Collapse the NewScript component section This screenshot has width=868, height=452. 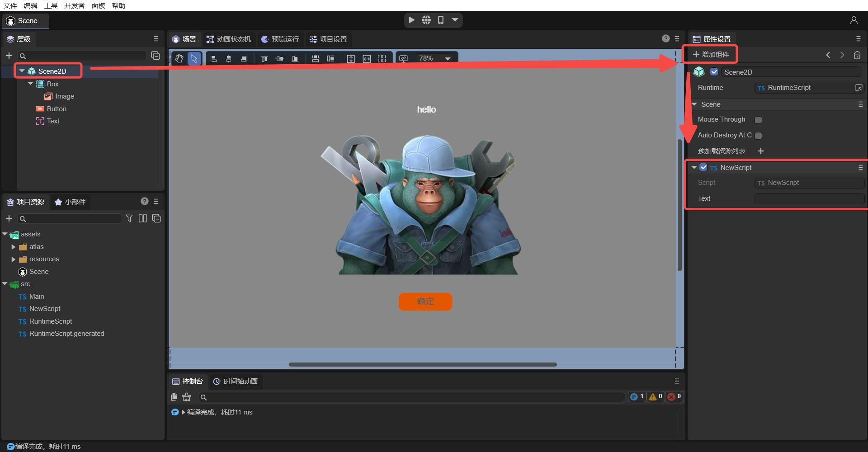pos(694,167)
